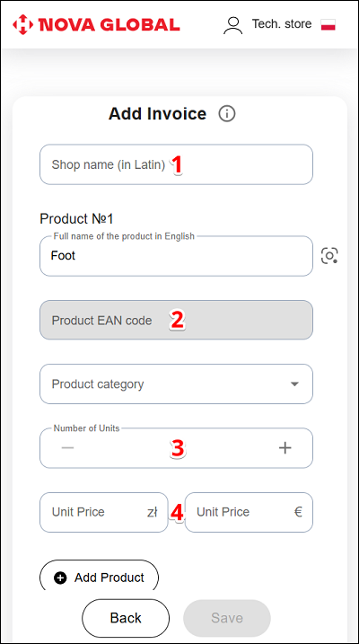The image size is (359, 644).
Task: Focus the Number of Units value field
Action: [177, 447]
